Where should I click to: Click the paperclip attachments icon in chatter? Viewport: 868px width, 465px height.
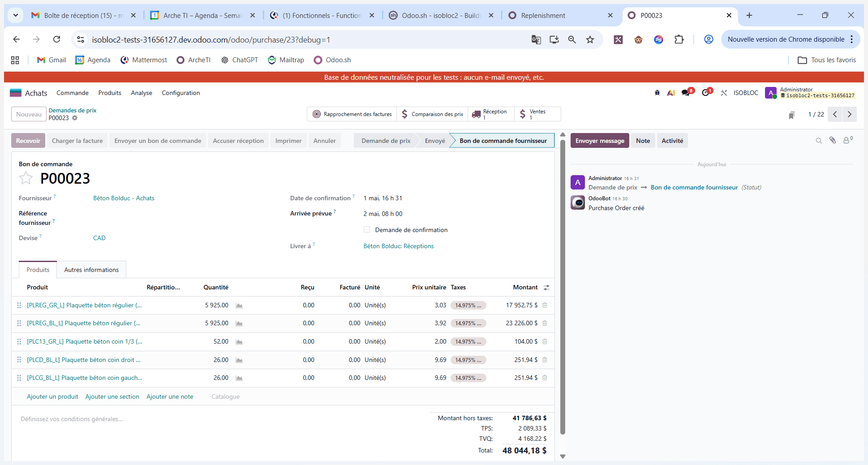tap(833, 140)
